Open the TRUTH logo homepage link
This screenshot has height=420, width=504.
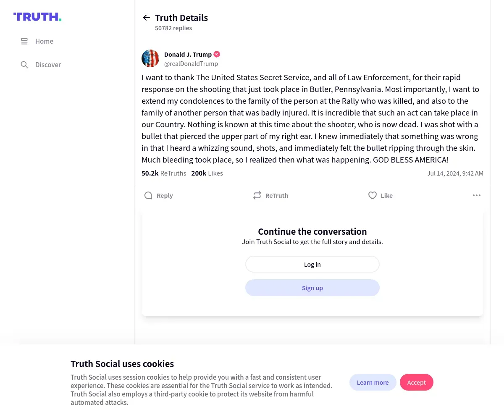(37, 17)
